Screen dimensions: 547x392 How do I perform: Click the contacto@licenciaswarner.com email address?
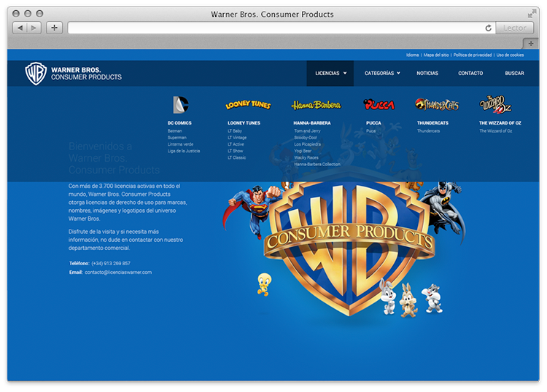click(118, 272)
